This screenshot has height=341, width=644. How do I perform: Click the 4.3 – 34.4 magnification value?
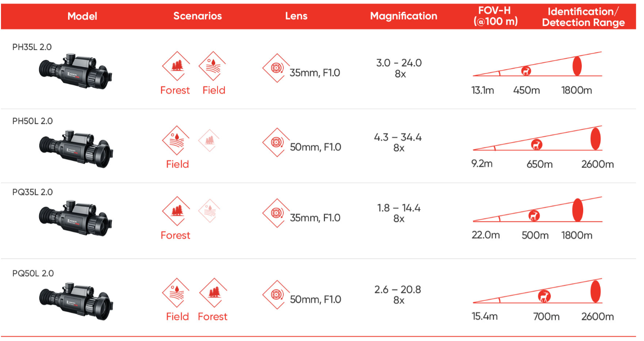[x=398, y=138]
